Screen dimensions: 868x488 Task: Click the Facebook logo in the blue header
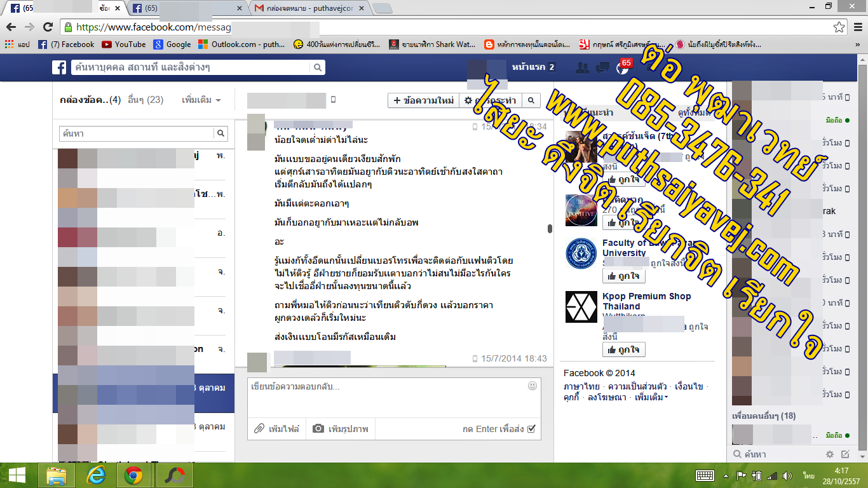point(59,67)
